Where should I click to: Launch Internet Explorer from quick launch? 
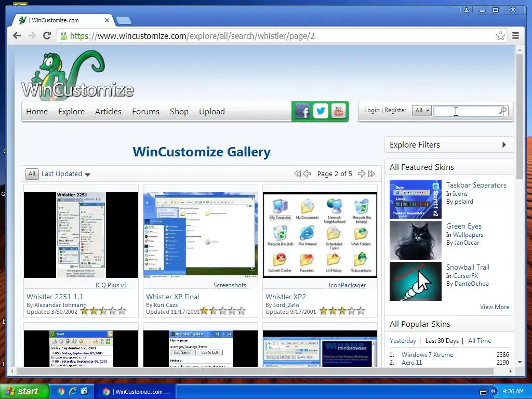(73, 392)
